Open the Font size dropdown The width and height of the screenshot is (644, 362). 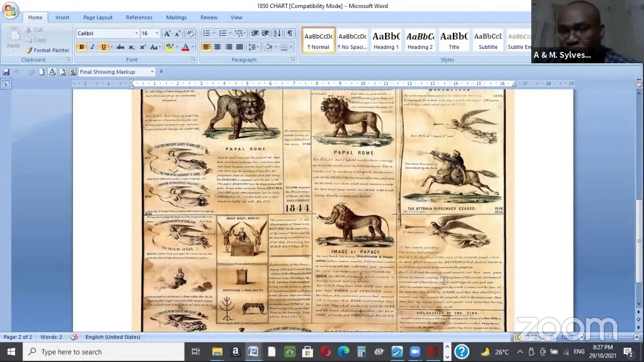point(156,33)
